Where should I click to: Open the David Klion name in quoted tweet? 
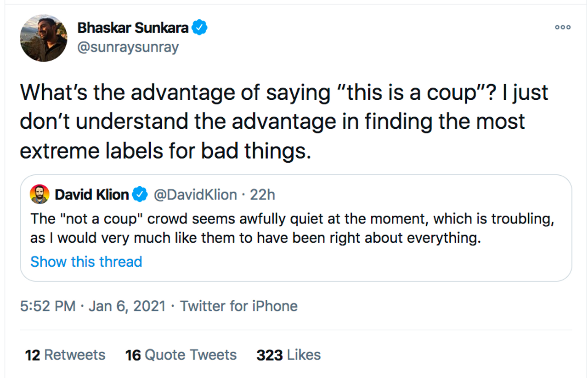click(91, 195)
